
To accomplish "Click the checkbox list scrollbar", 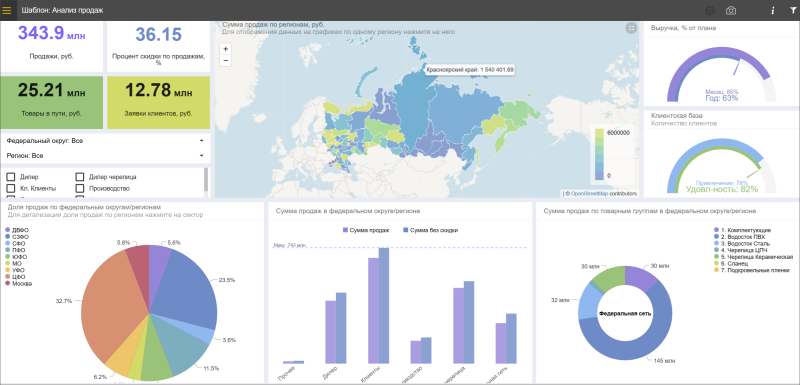I will (206, 179).
